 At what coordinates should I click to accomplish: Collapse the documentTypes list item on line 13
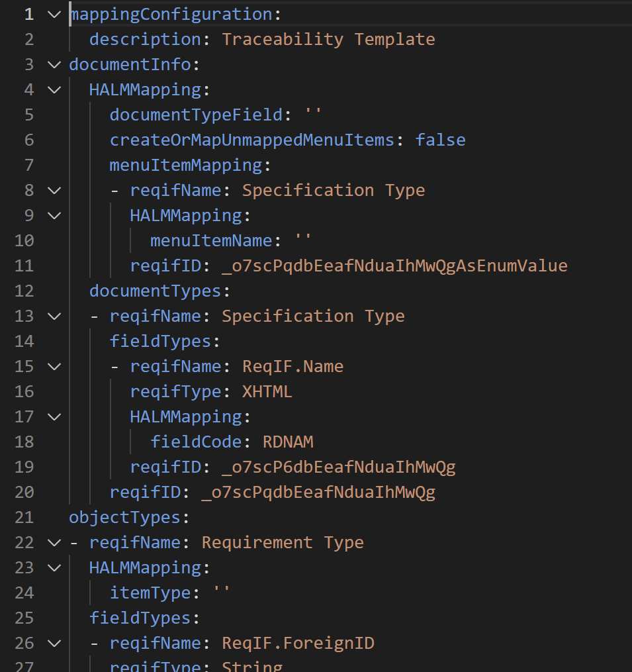pos(54,316)
